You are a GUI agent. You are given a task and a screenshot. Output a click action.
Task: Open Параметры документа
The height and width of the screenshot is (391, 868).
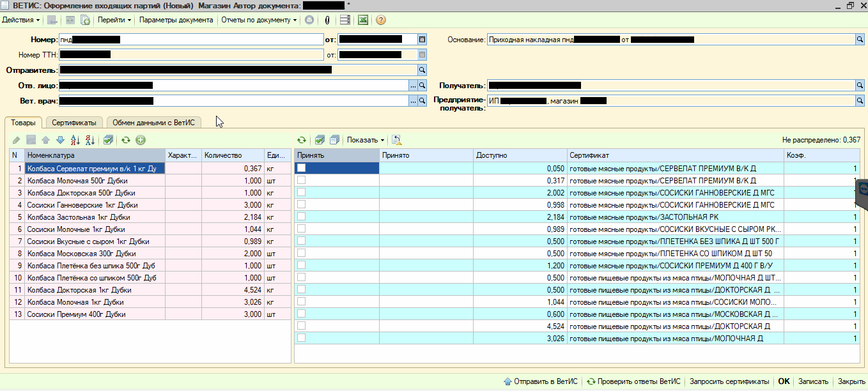pos(176,20)
